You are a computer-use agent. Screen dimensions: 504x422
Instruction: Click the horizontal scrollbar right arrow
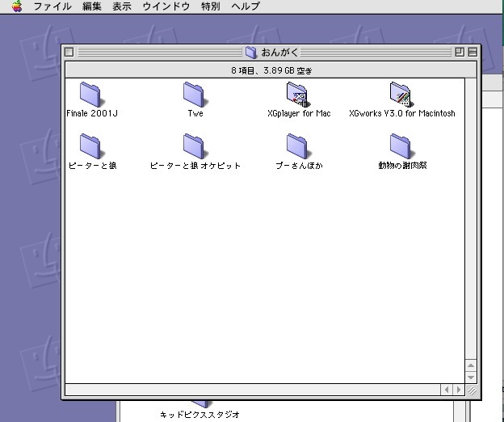tap(459, 390)
